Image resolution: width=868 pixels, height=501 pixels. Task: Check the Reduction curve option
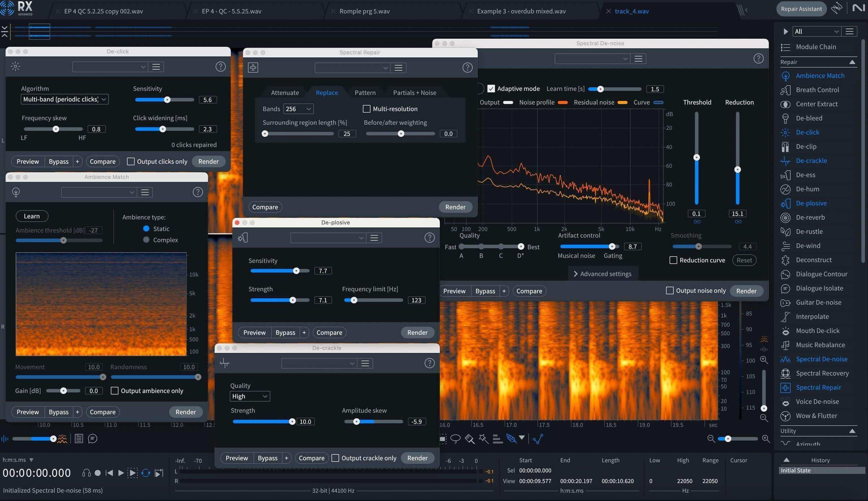pos(673,260)
